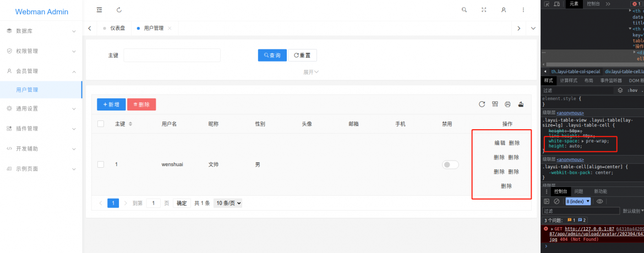Viewport: 644px width, 253px height.
Task: Click the console sidebar toggle icon
Action: 547,201
